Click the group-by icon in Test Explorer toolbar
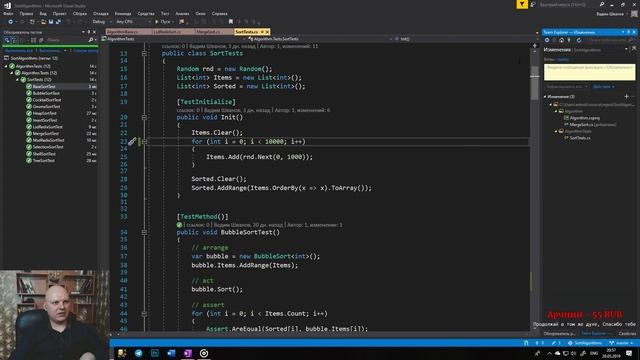The width and height of the screenshot is (640, 360). tap(15, 40)
